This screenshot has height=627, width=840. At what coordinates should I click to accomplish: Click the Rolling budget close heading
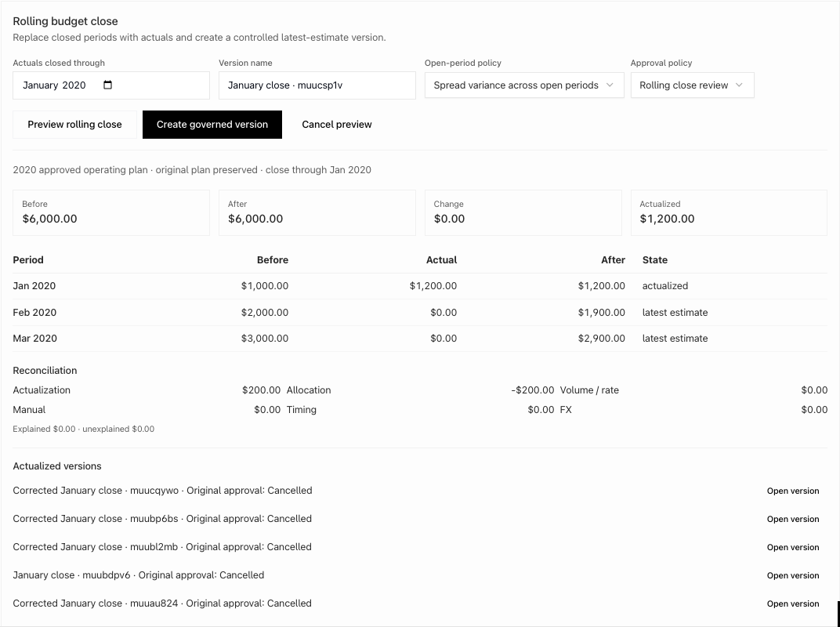tap(65, 21)
